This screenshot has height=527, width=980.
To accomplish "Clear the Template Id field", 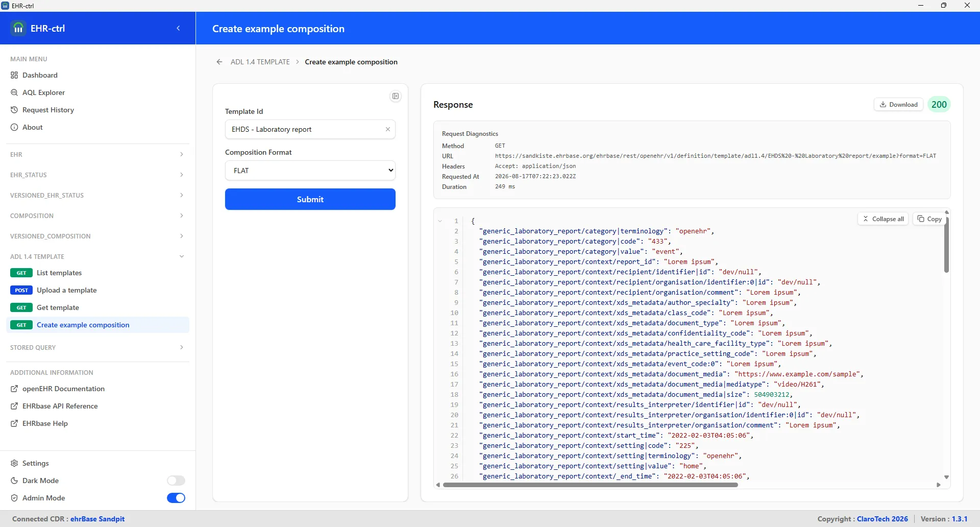I will coord(388,129).
